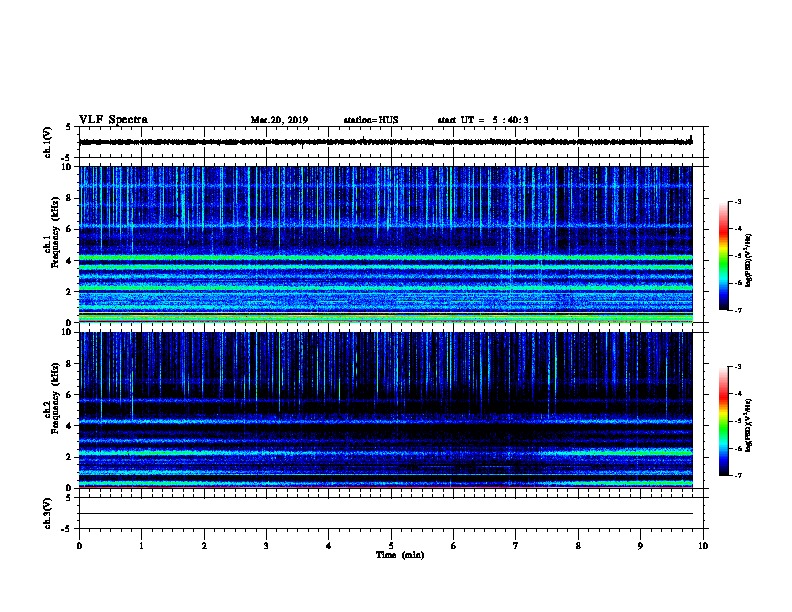Click time axis tick label "6"
This screenshot has height=612, width=792.
tap(454, 546)
